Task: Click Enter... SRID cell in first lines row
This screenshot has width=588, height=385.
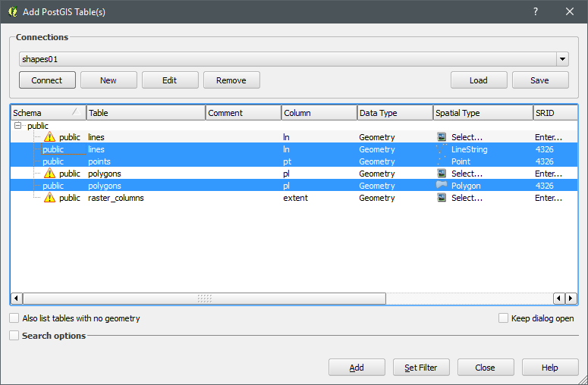Action: (549, 137)
